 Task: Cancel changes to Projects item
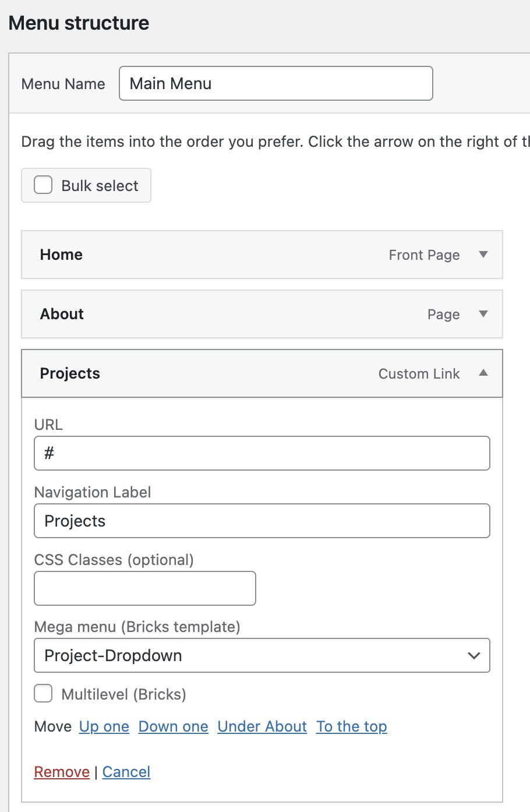126,772
